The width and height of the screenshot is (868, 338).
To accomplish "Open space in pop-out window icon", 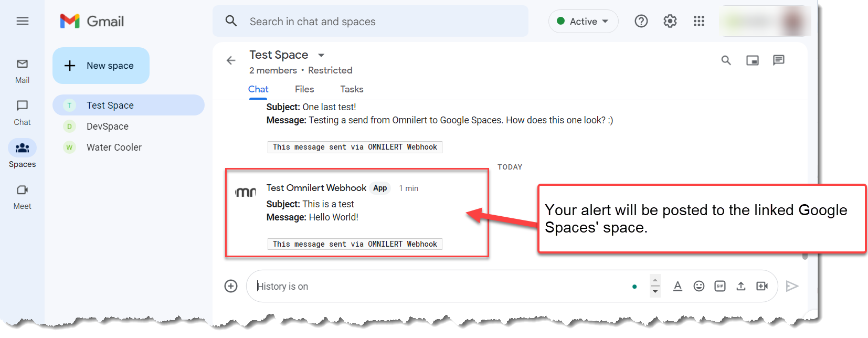I will coord(752,60).
